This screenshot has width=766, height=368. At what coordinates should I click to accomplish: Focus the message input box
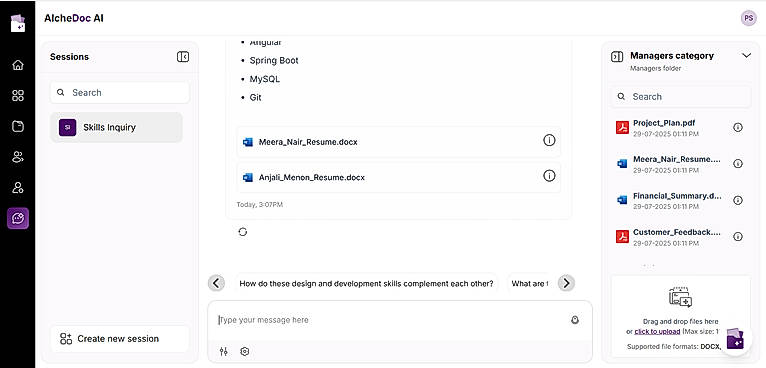[391, 320]
